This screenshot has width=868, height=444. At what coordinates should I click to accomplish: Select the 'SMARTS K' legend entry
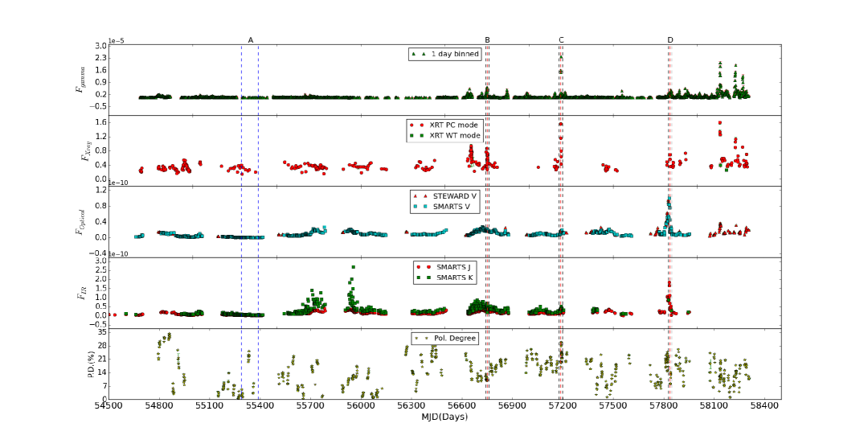point(444,277)
